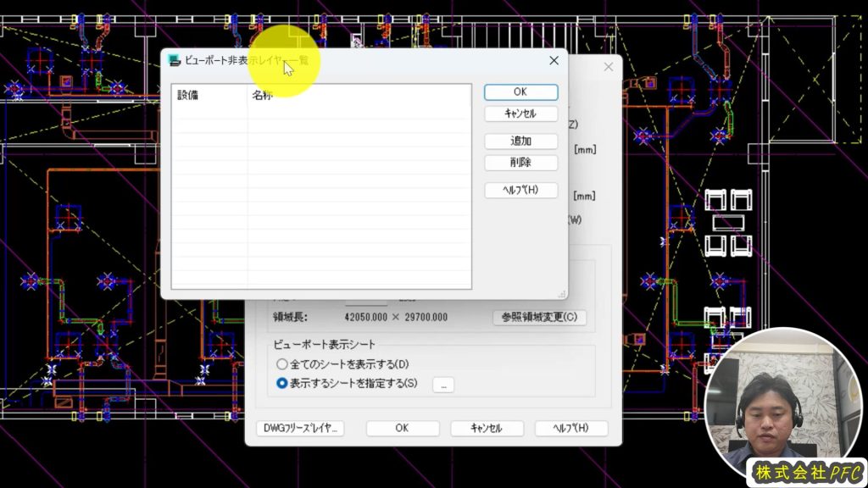Close the ビューポート非表示レイヤ一覧 dialog
This screenshot has width=868, height=488.
coord(554,61)
